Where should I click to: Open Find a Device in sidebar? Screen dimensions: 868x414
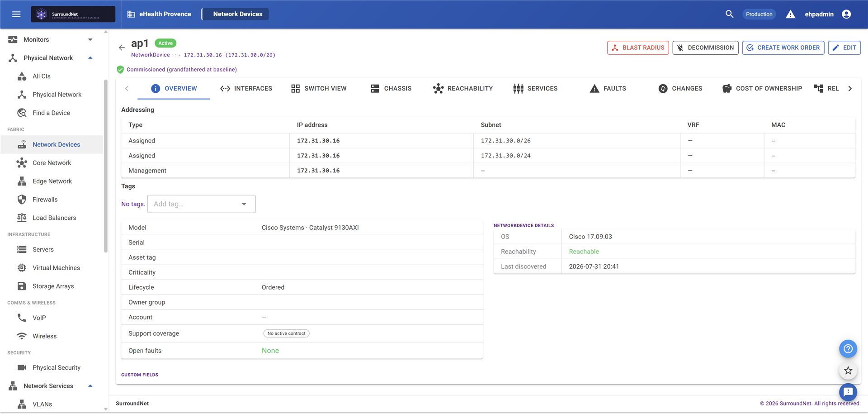click(52, 113)
